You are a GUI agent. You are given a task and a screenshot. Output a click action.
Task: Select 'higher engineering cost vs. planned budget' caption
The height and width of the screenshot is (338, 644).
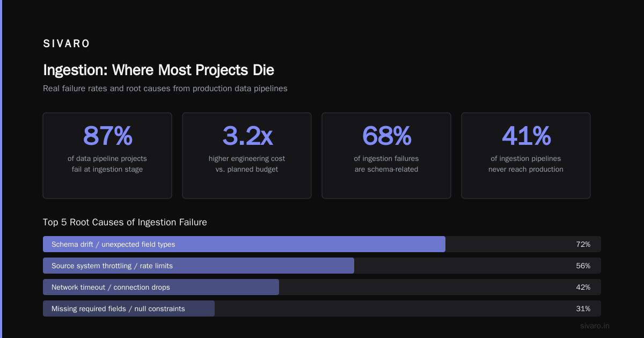247,164
